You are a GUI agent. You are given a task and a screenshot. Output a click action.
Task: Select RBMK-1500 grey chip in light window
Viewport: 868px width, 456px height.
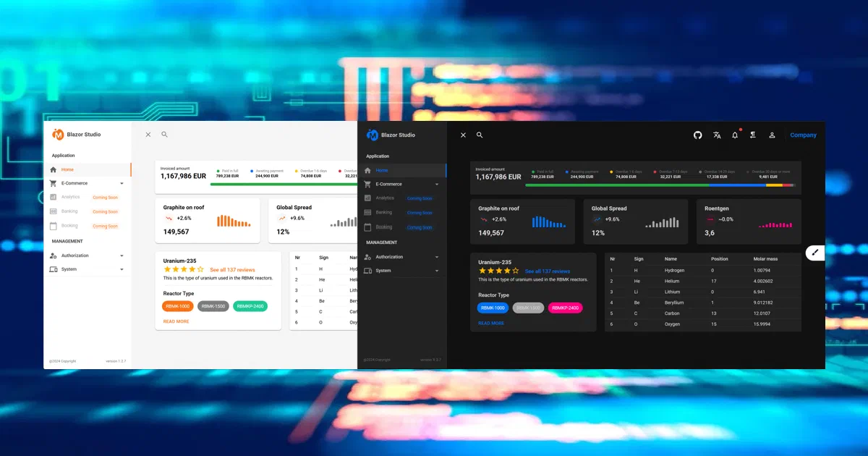tap(213, 306)
